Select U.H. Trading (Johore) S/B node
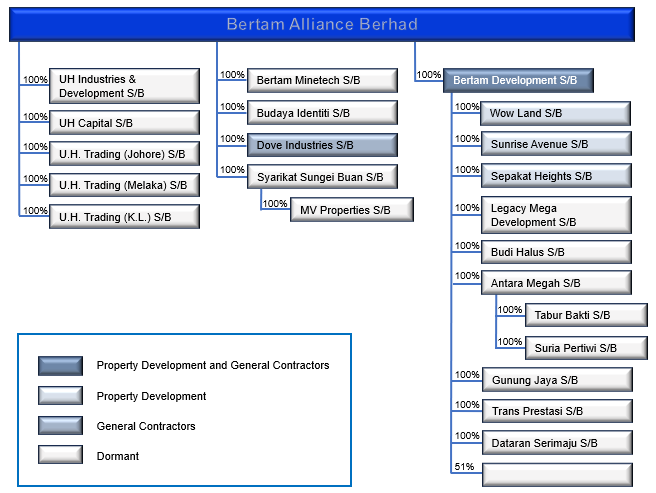The image size is (656, 493). click(124, 154)
